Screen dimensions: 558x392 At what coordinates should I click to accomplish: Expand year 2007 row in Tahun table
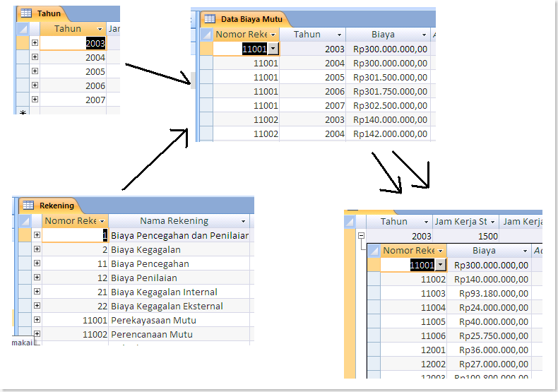(35, 100)
